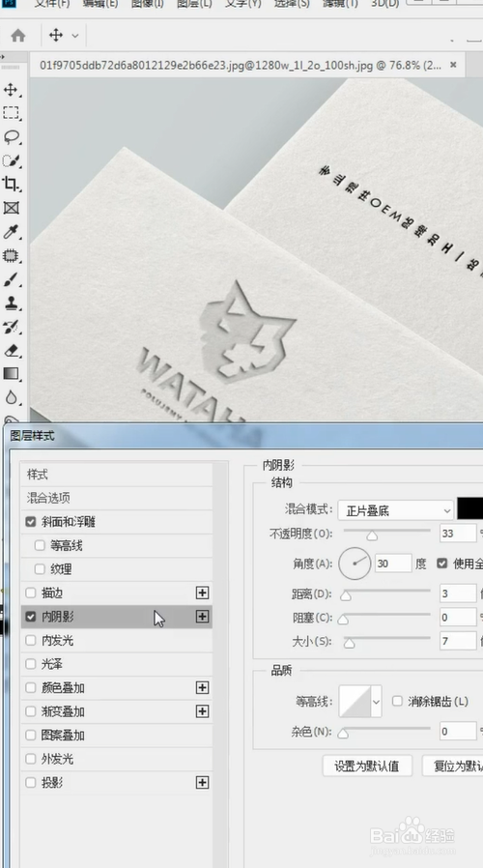The width and height of the screenshot is (483, 868).
Task: Enable the 颜色叠加 checkbox
Action: 31,687
